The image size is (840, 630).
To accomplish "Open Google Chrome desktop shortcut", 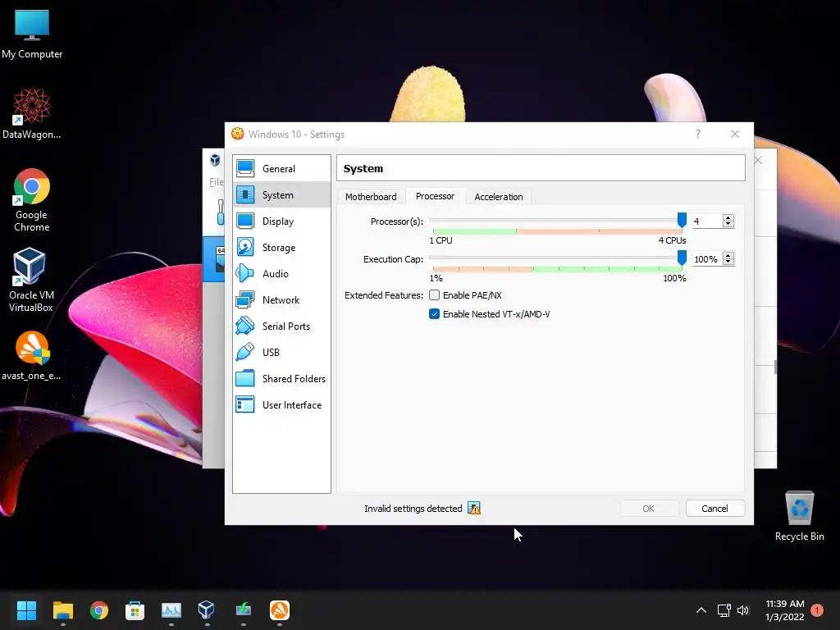I will click(32, 200).
